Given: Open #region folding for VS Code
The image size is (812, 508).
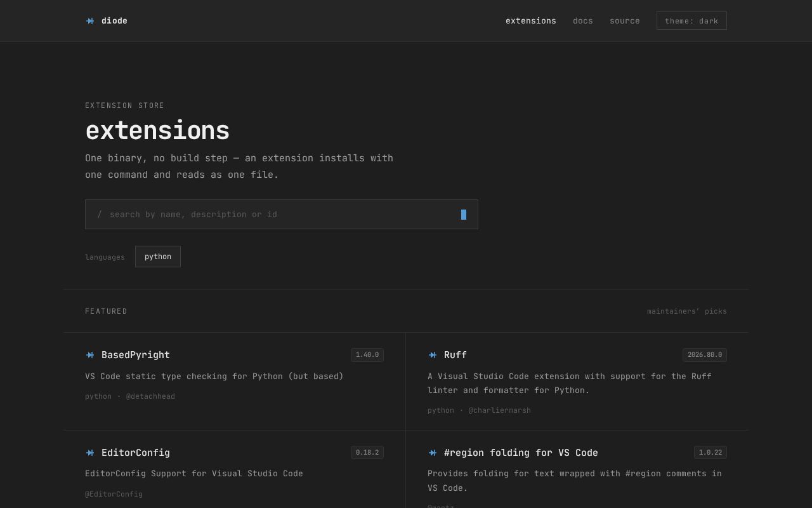Looking at the screenshot, I should pos(521,453).
